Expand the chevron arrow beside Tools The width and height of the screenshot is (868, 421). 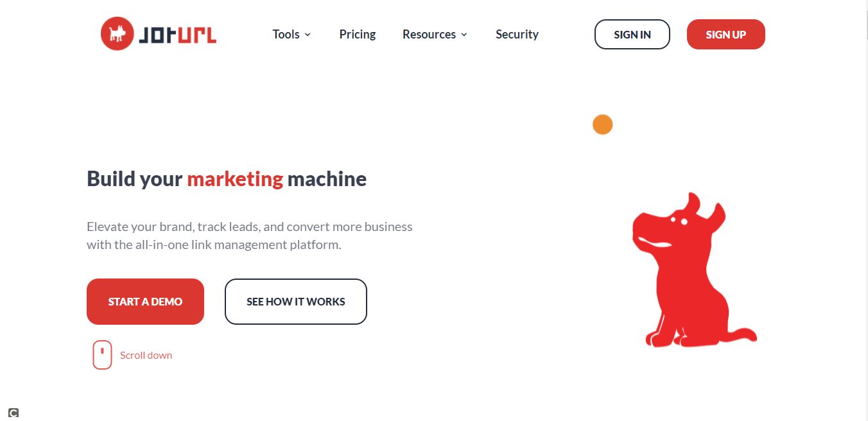pos(308,35)
